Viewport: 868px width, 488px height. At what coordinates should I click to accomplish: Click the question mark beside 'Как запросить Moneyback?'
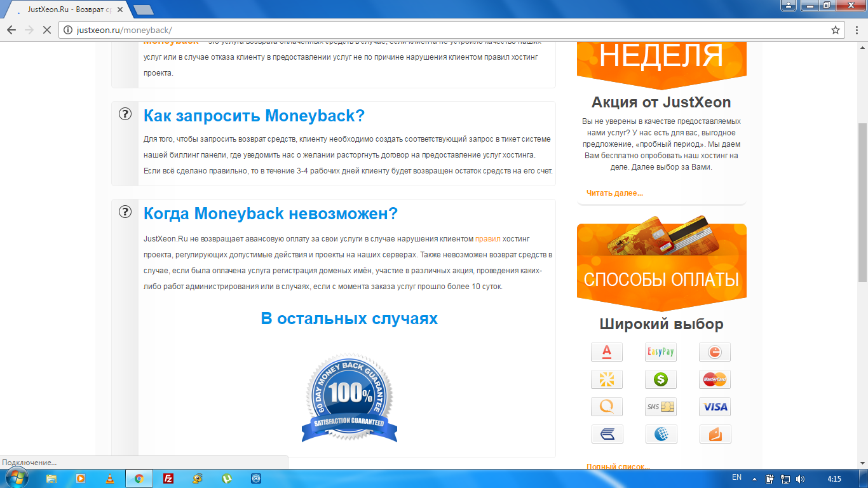click(x=125, y=114)
